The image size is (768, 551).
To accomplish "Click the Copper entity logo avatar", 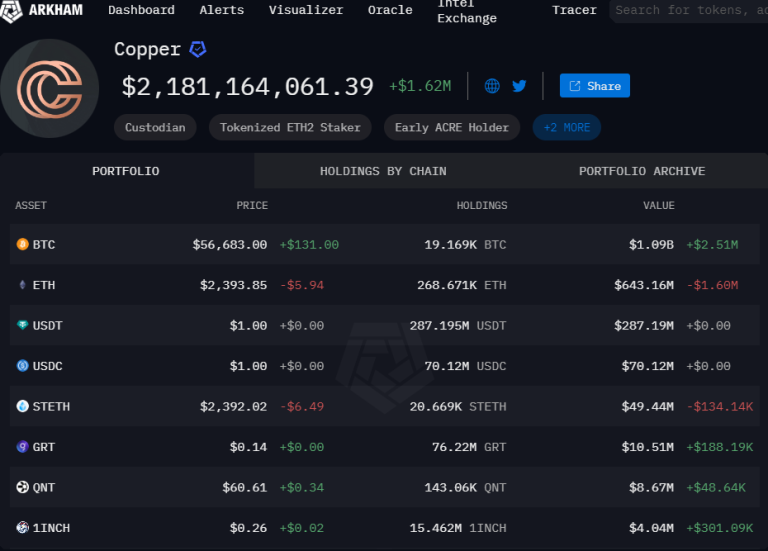I will pos(49,89).
